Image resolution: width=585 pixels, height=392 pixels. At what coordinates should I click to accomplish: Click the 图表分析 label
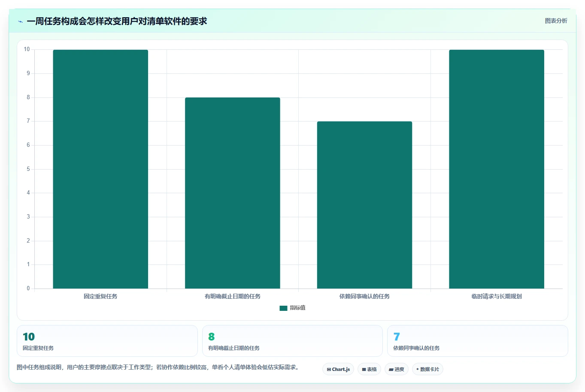pos(556,21)
